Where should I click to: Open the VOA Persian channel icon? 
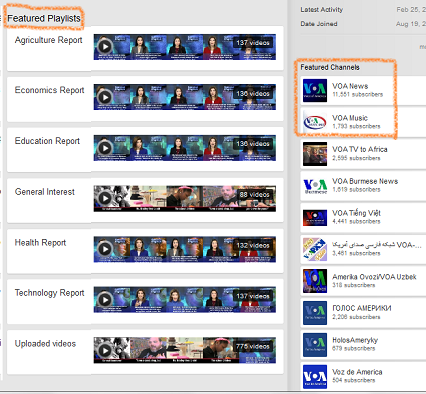coord(315,249)
